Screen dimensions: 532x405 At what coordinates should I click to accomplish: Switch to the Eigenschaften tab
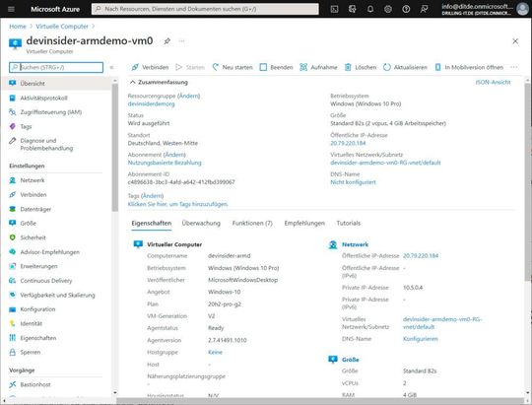pyautogui.click(x=152, y=224)
